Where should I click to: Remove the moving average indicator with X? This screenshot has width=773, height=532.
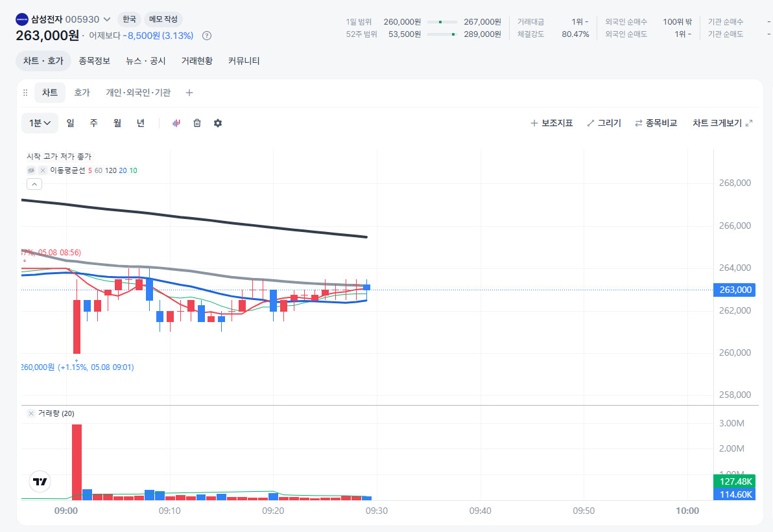[x=43, y=170]
